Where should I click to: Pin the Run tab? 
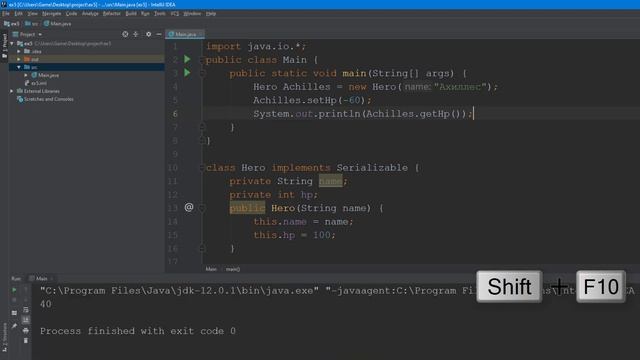14,326
